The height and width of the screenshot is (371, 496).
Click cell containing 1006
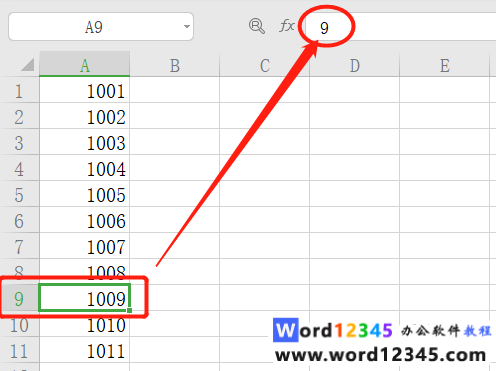(x=85, y=220)
